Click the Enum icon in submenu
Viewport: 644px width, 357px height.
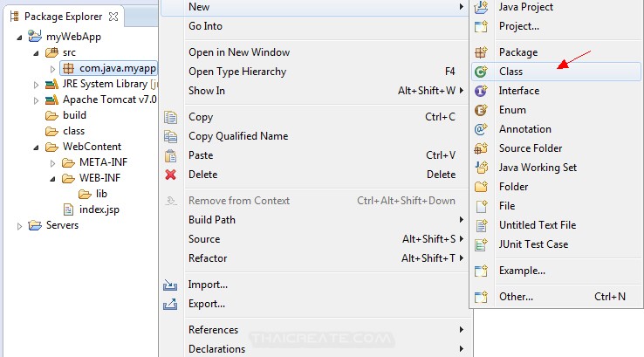pyautogui.click(x=481, y=110)
